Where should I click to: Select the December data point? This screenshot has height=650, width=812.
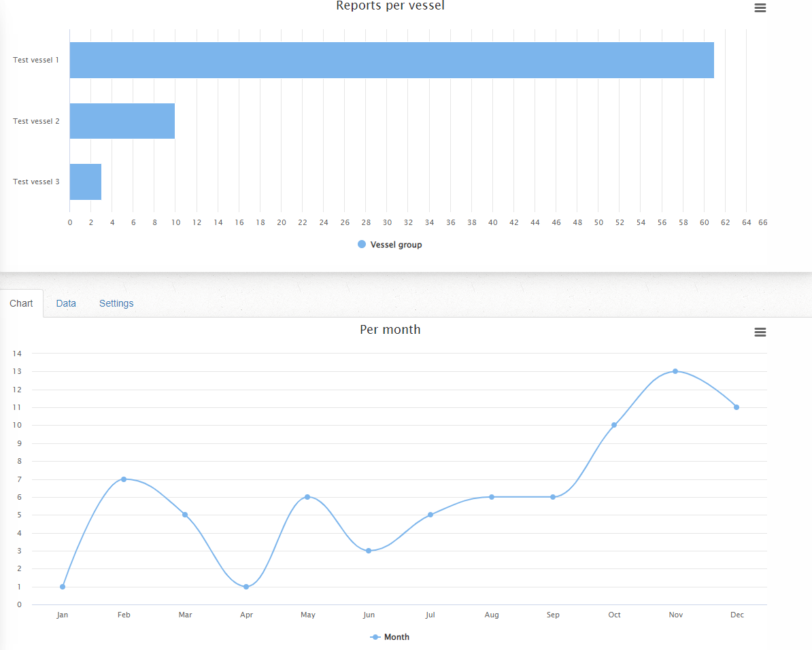click(x=737, y=407)
